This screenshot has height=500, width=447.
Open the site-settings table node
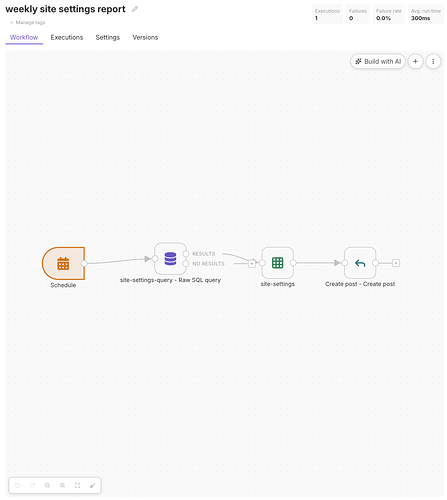click(278, 263)
